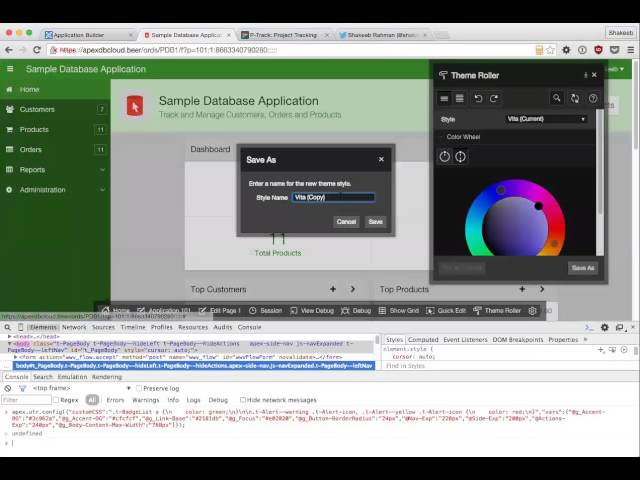Click Save As button in Theme Roller

[583, 268]
